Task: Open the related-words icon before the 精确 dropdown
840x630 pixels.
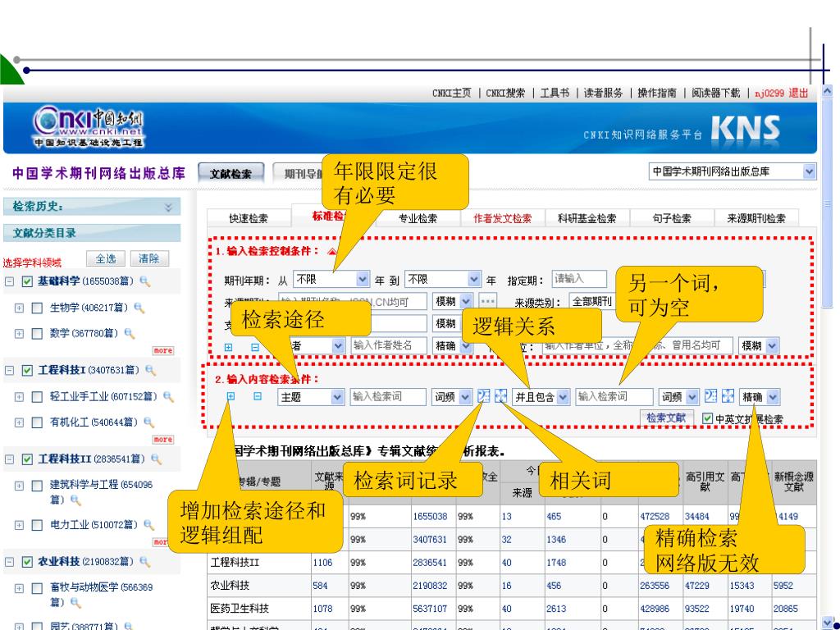Action: point(728,396)
